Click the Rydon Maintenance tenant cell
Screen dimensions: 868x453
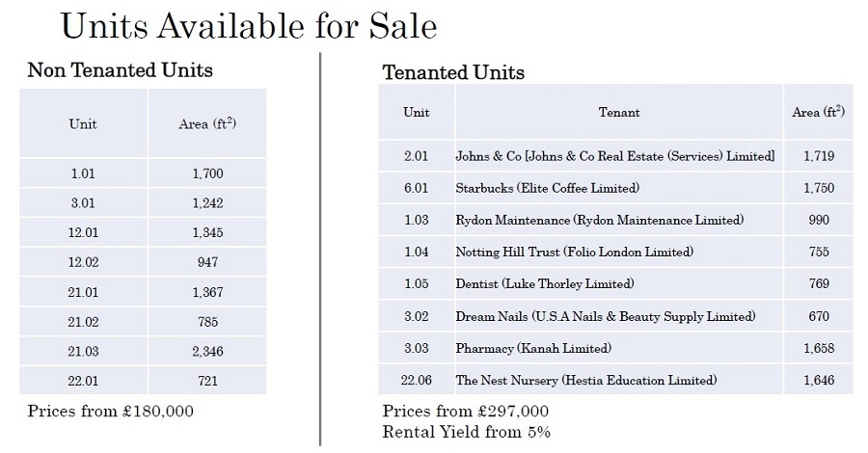click(x=599, y=220)
